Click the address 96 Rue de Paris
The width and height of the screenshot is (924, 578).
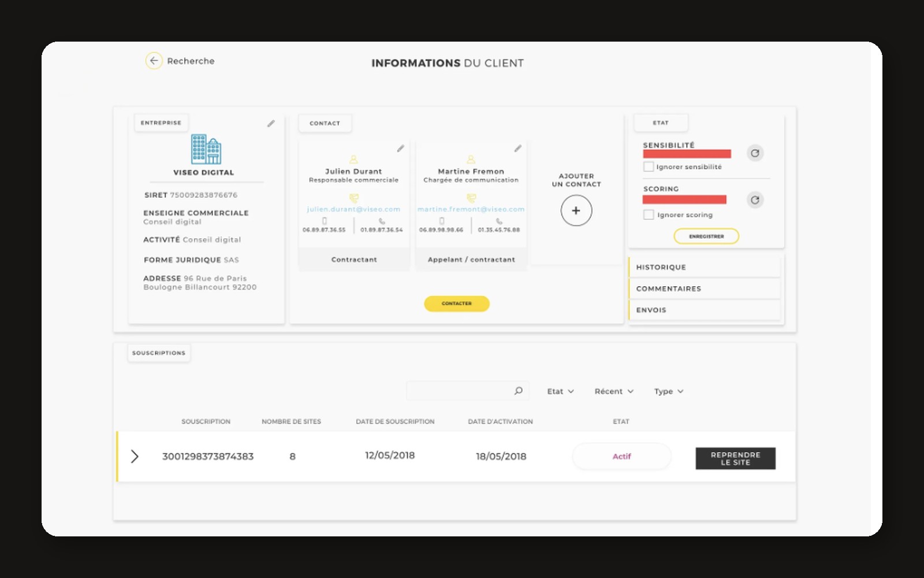[x=215, y=278]
